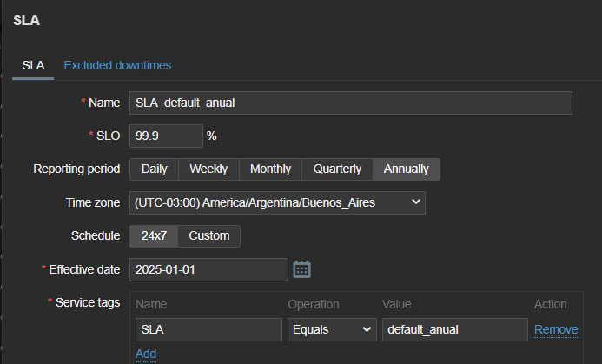Image resolution: width=602 pixels, height=364 pixels.
Task: Click the SLO percentage field
Action: 165,136
